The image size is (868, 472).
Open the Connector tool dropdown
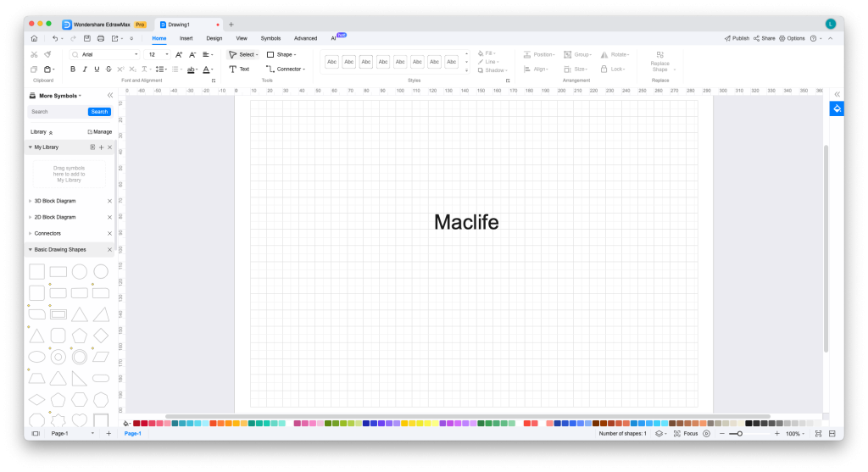point(288,69)
